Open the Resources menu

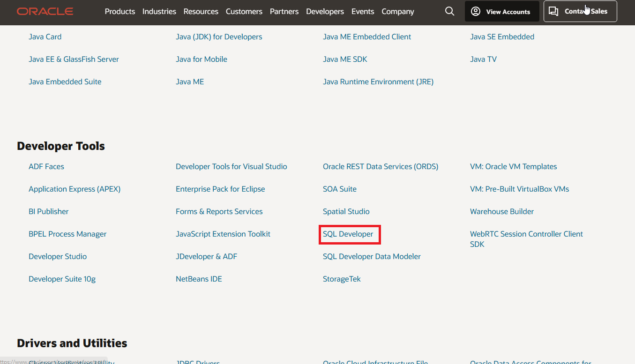(x=201, y=11)
